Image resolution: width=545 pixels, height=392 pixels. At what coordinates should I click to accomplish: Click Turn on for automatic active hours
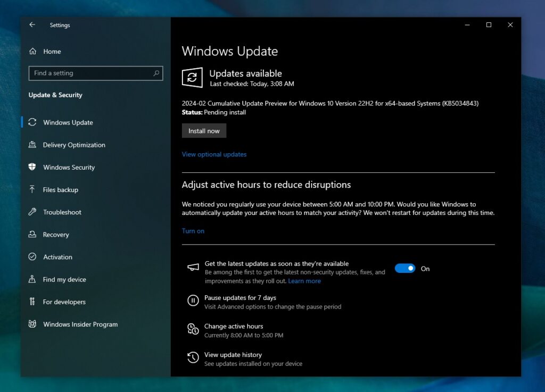[193, 230]
